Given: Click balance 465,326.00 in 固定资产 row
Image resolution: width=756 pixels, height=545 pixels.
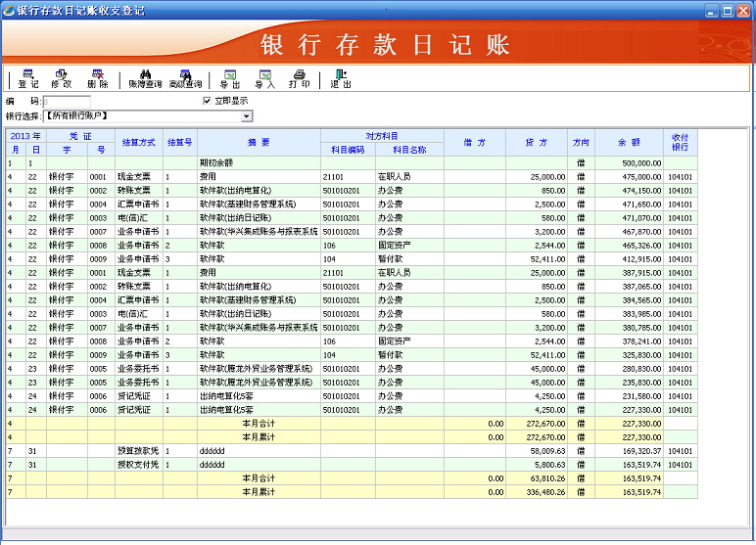Looking at the screenshot, I should click(630, 246).
